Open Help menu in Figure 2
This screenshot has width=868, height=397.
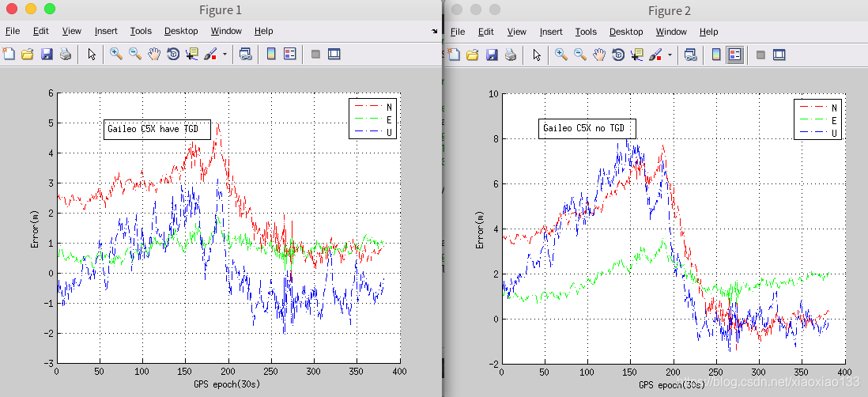coord(708,32)
